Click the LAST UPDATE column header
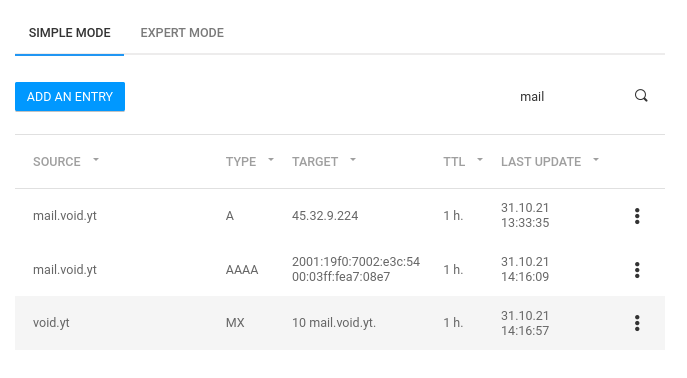Viewport: 687px width, 378px height. 541,162
